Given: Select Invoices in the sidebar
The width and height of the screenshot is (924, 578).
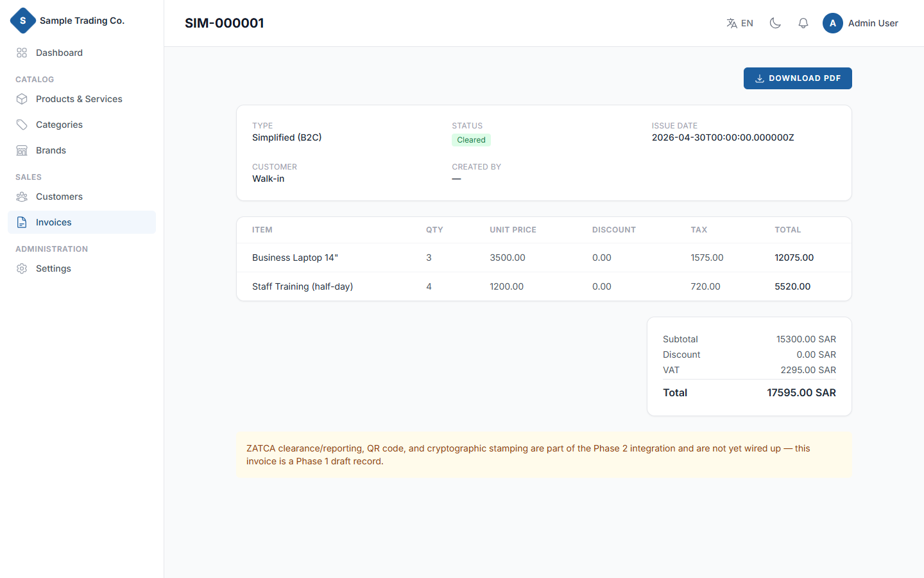Looking at the screenshot, I should point(81,222).
